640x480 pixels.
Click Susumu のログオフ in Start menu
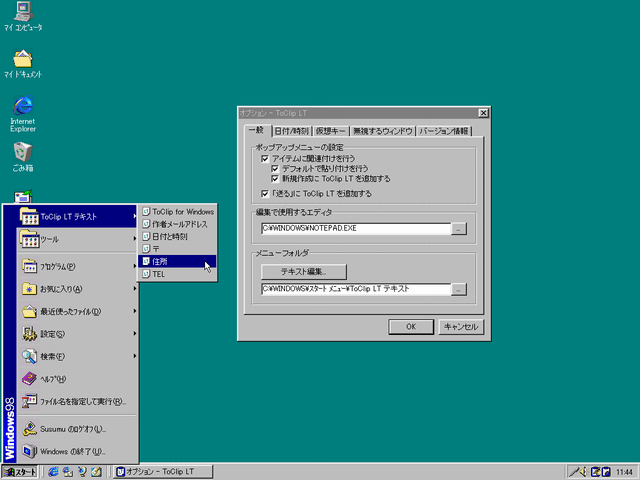point(72,428)
